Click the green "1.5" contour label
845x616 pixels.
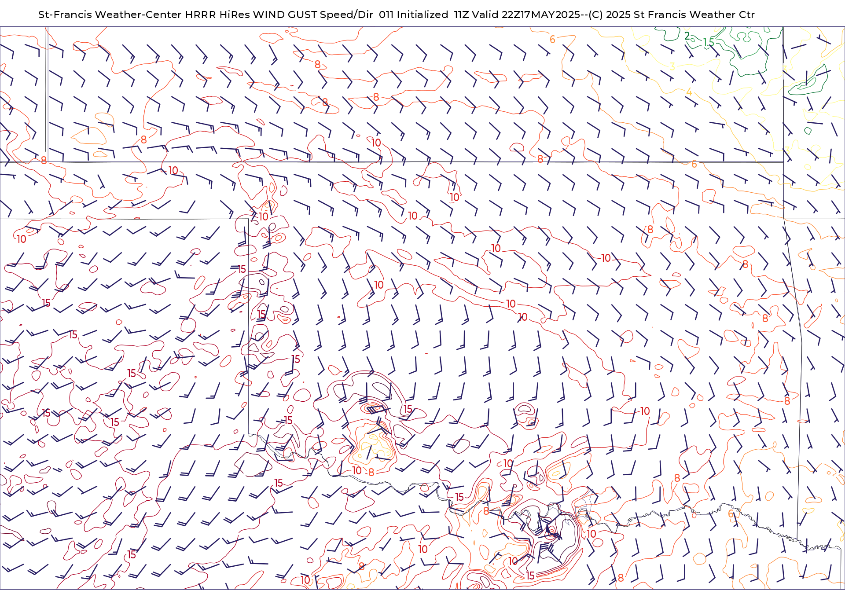point(708,43)
